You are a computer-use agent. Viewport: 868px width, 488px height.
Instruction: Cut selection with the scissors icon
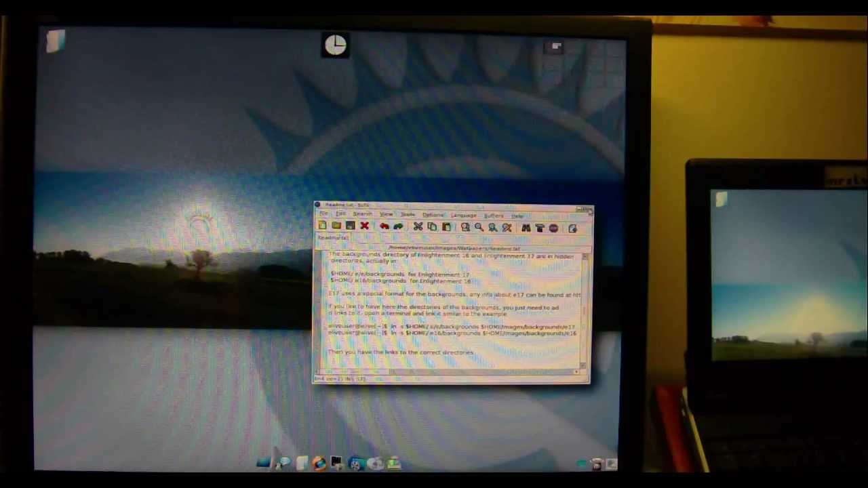(x=418, y=226)
